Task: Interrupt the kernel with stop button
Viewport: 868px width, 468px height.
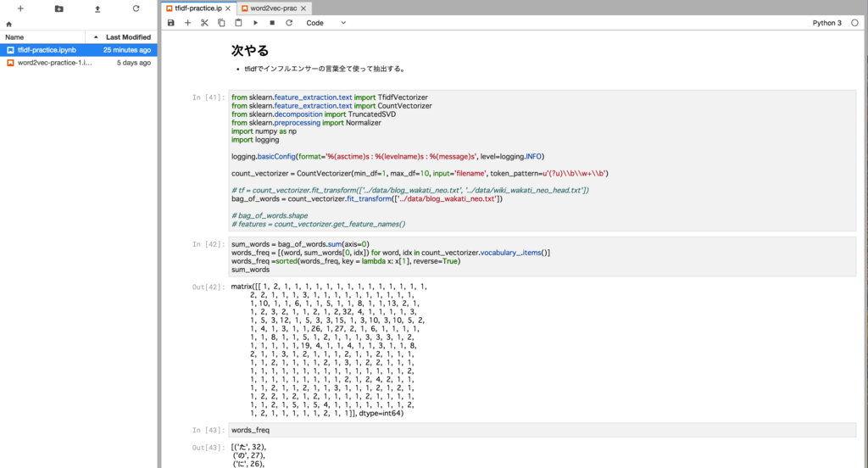Action: point(272,23)
